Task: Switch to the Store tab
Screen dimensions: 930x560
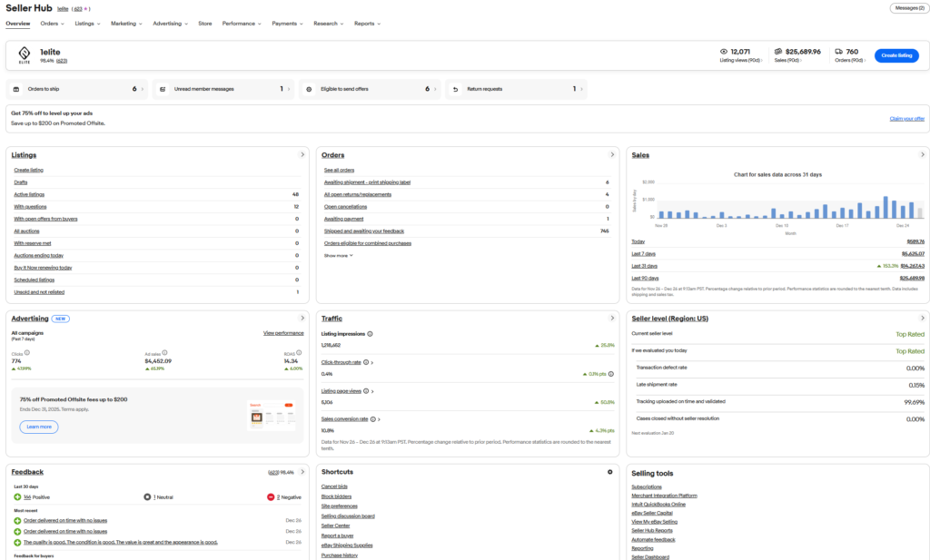Action: (x=205, y=24)
